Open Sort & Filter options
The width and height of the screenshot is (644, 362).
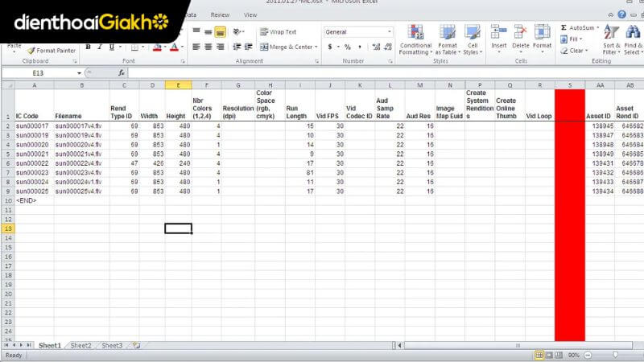pos(611,39)
